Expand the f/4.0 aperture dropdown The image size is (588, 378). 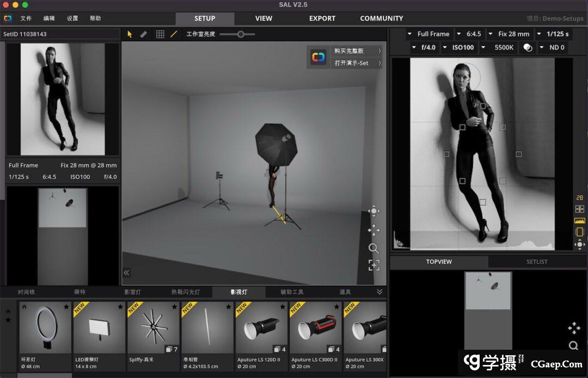click(x=424, y=47)
